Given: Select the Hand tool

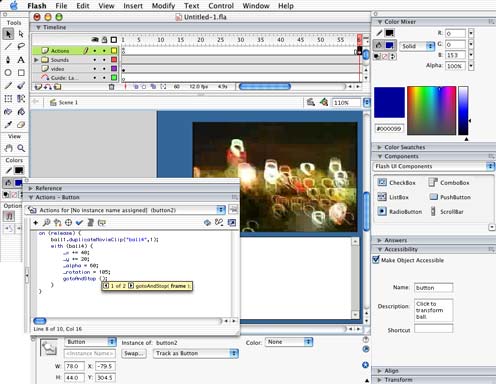Looking at the screenshot, I should pos(8,148).
